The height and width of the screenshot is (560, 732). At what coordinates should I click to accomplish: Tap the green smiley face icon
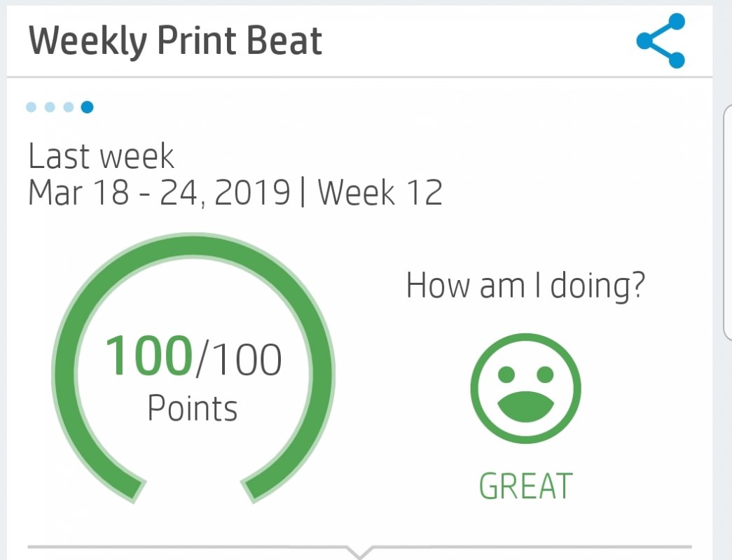[525, 388]
